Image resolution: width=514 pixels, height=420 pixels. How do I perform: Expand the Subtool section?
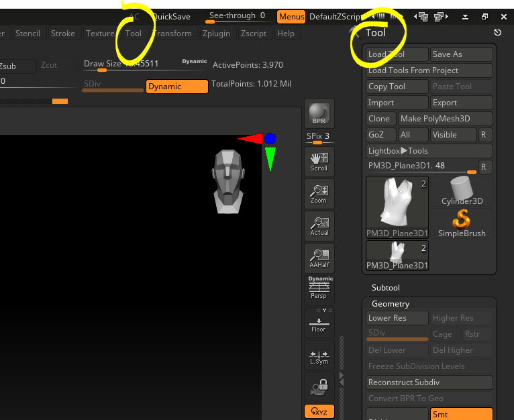coord(386,288)
